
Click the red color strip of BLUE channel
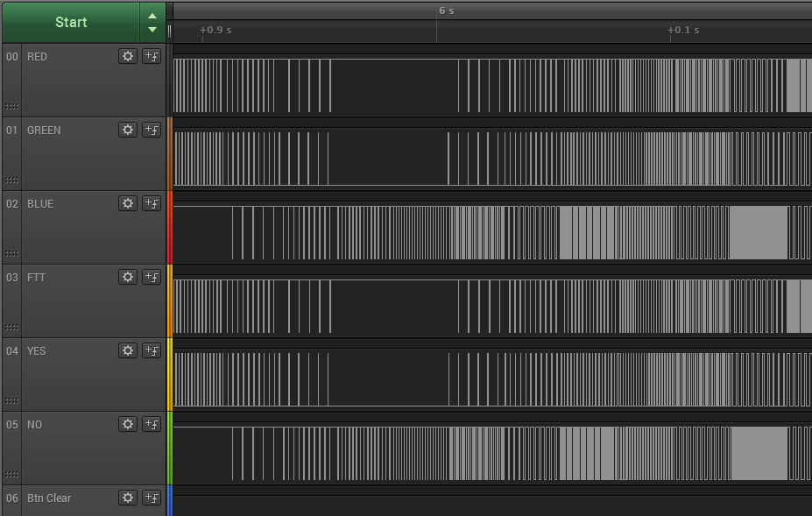[x=169, y=228]
